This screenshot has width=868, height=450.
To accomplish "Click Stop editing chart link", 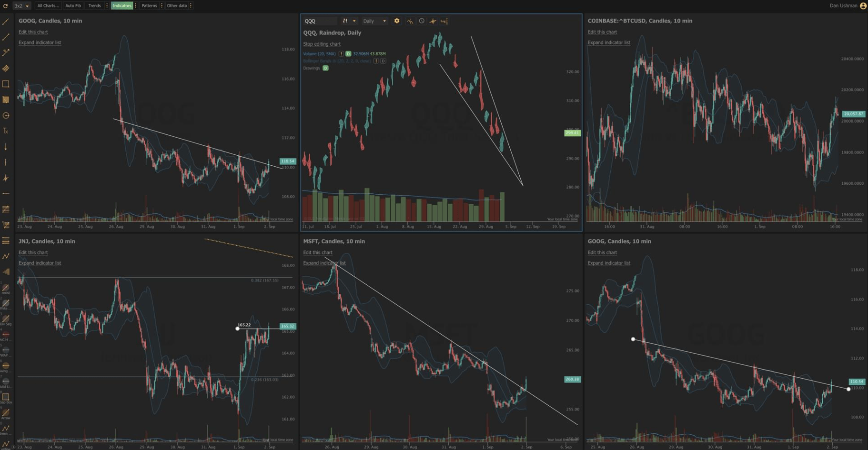I will pos(322,44).
